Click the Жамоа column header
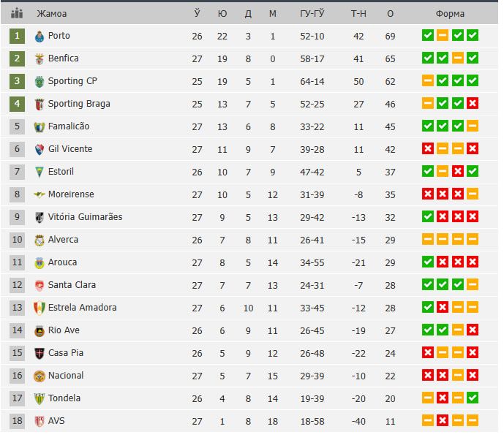The image size is (504, 440). 52,13
